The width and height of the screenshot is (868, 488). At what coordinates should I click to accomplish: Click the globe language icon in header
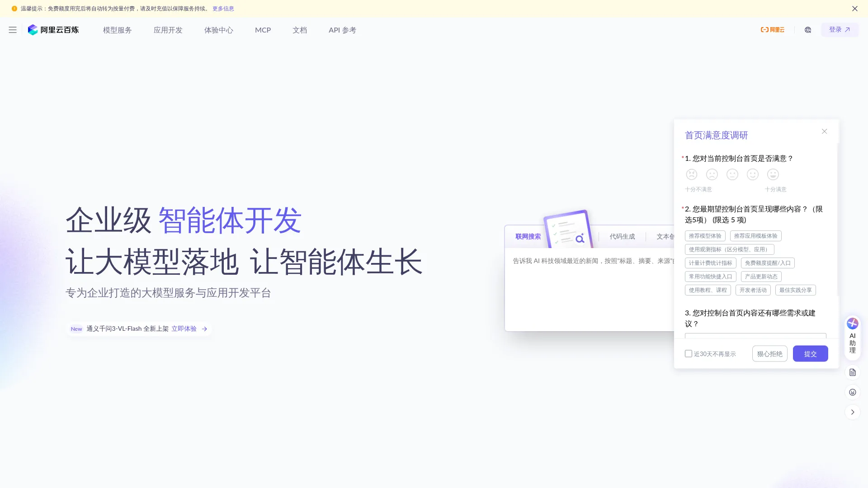[x=807, y=30]
